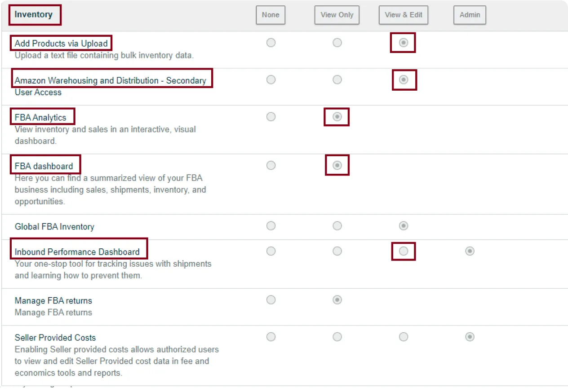
Task: Set FBA Analytics permission to None
Action: coord(271,117)
